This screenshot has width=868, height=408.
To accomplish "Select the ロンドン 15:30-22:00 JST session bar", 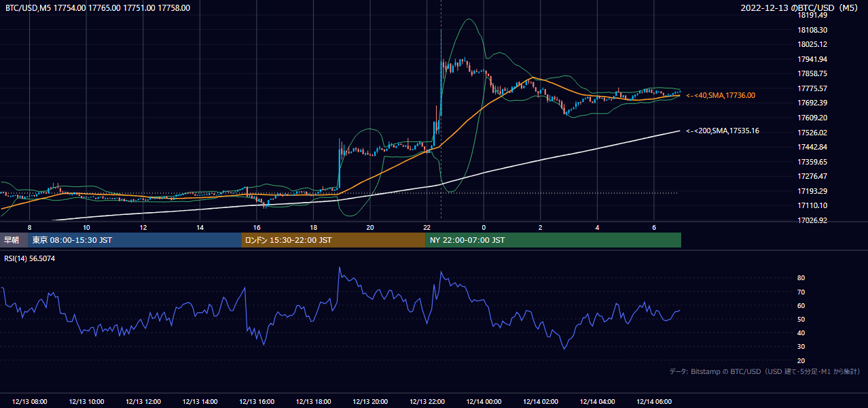I will (x=333, y=240).
